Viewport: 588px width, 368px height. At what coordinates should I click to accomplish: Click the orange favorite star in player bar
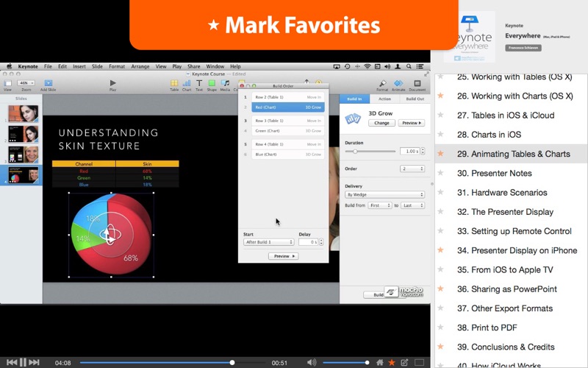(x=392, y=362)
